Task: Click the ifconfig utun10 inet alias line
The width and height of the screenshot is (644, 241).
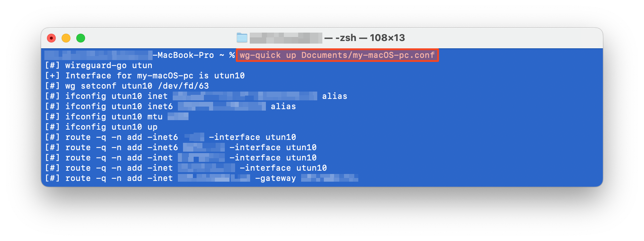Action: click(x=196, y=96)
